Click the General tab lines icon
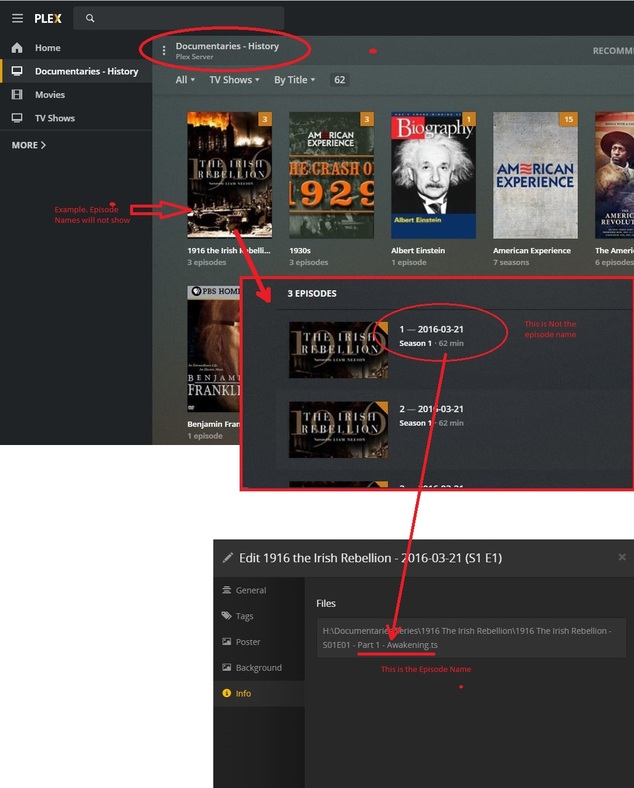This screenshot has width=634, height=788. tap(227, 589)
